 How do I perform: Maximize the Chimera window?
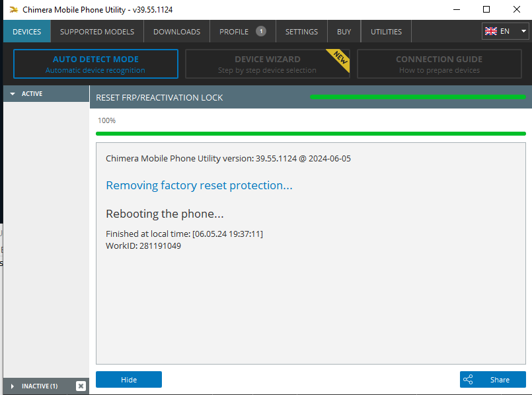click(x=486, y=10)
